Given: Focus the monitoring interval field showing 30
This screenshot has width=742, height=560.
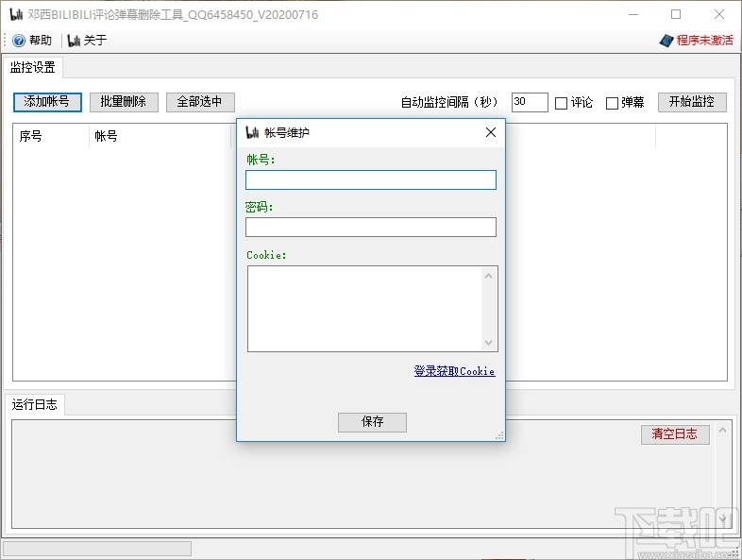Looking at the screenshot, I should coord(530,102).
